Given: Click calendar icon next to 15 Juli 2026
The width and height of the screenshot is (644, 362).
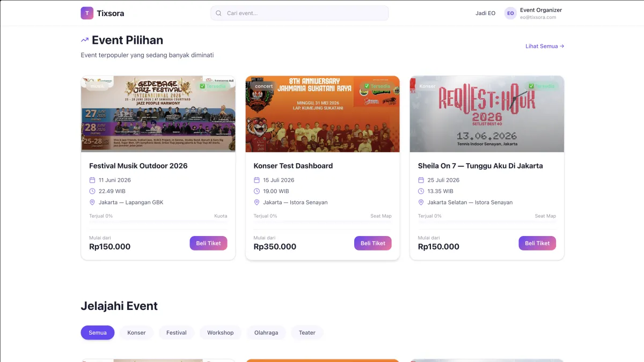Looking at the screenshot, I should pyautogui.click(x=257, y=180).
